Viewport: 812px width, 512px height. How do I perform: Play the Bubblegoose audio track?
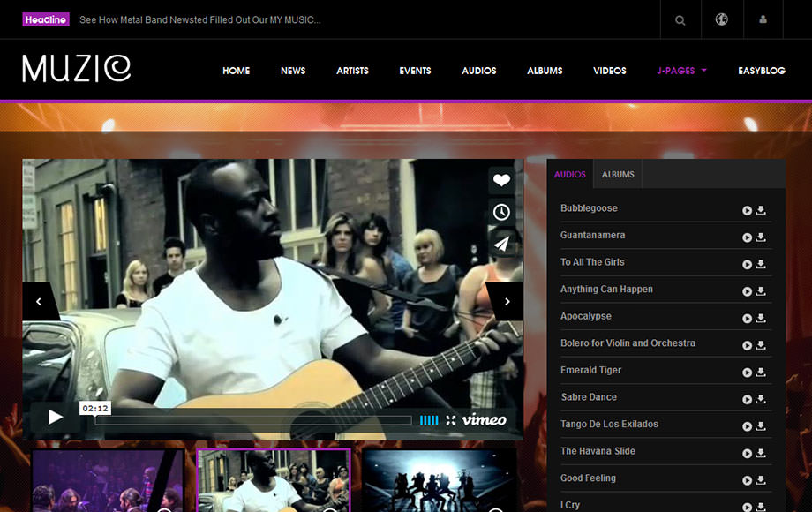point(747,211)
